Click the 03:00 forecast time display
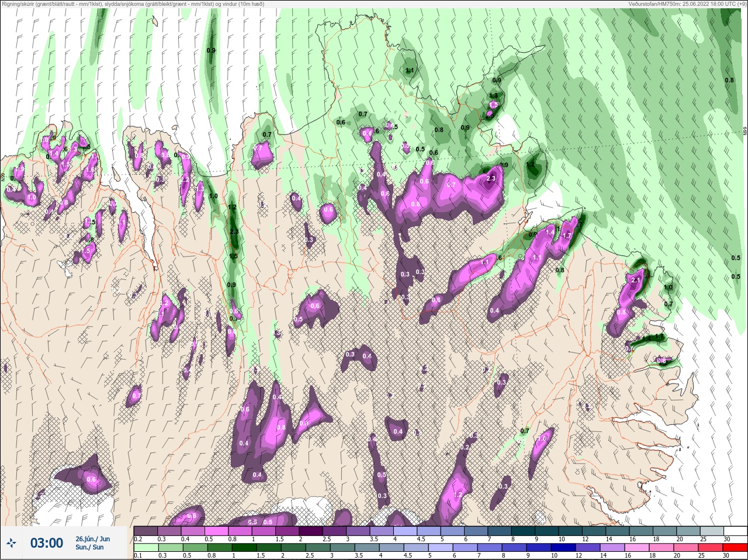 point(47,543)
